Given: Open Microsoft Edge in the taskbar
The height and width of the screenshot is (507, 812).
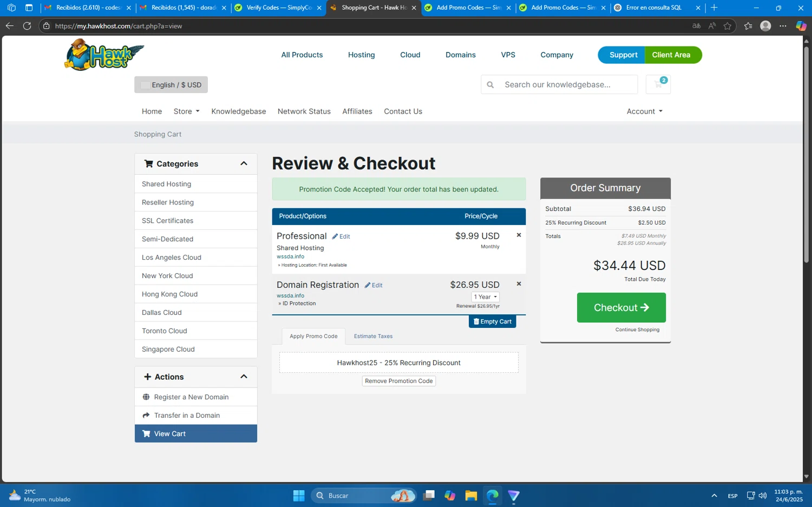Looking at the screenshot, I should [x=492, y=496].
